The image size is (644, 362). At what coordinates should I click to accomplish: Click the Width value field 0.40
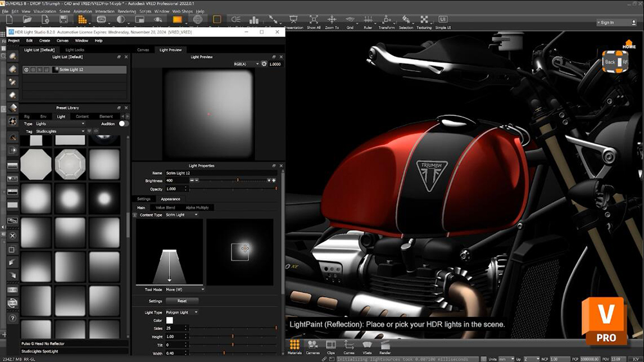176,353
